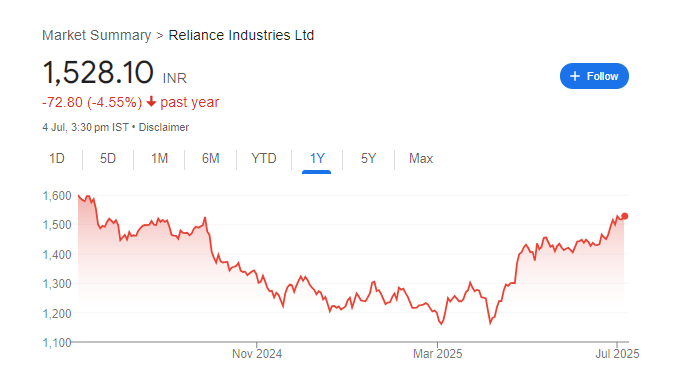The image size is (676, 377).
Task: Click the Nov 2024 axis label
Action: point(257,354)
